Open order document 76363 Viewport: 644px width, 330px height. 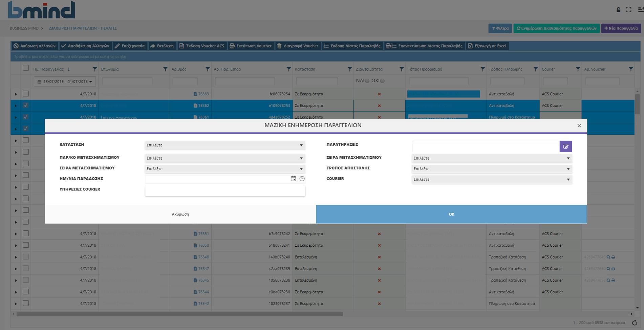(x=201, y=94)
